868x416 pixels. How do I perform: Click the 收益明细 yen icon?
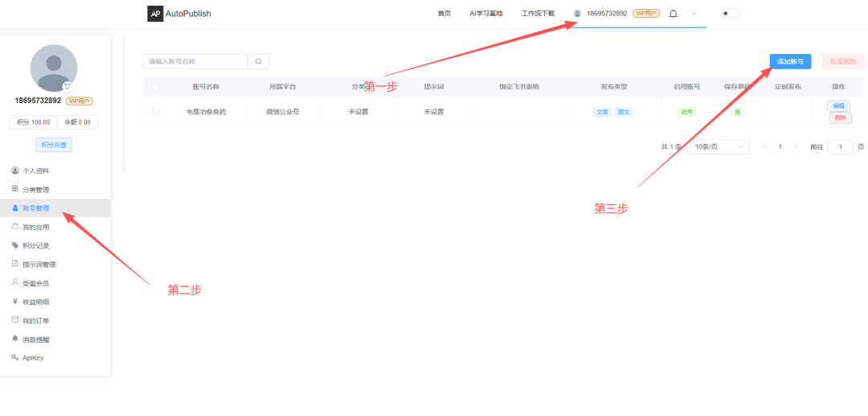click(15, 301)
